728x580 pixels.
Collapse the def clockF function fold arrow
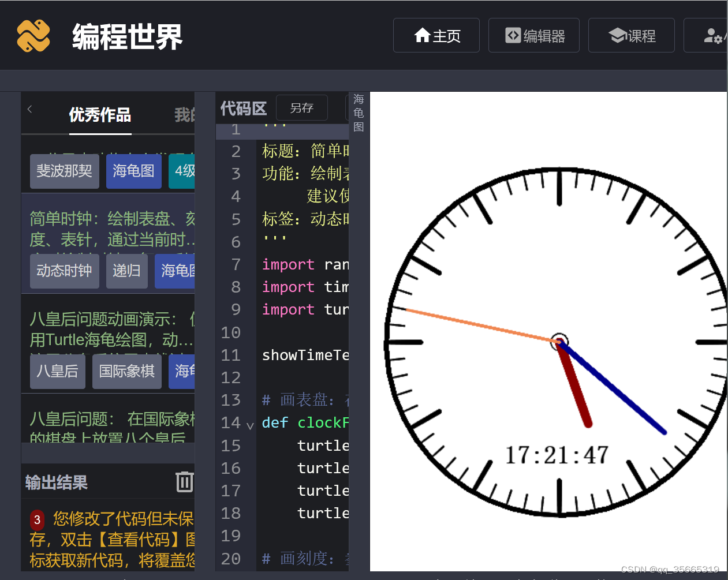250,426
